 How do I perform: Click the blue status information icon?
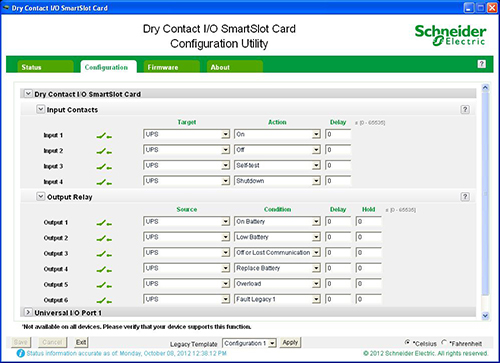click(21, 353)
